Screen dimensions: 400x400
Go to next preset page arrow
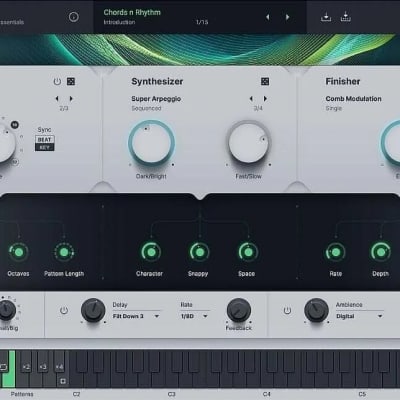coord(287,17)
